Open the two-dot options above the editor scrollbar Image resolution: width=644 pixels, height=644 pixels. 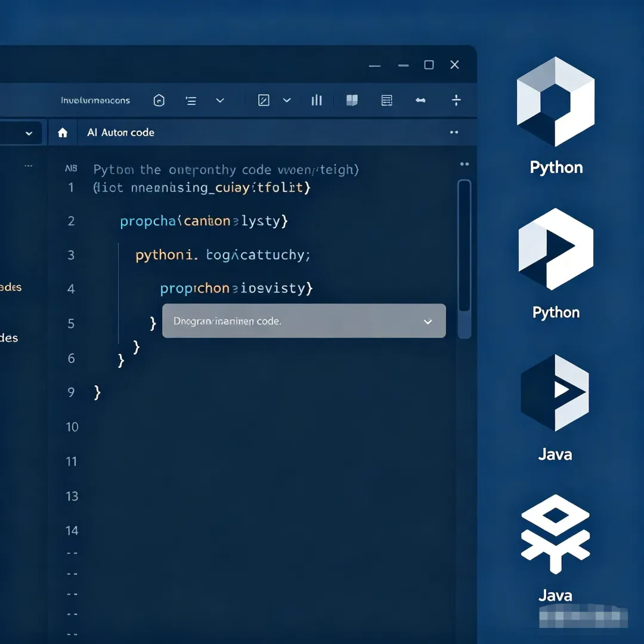(465, 165)
